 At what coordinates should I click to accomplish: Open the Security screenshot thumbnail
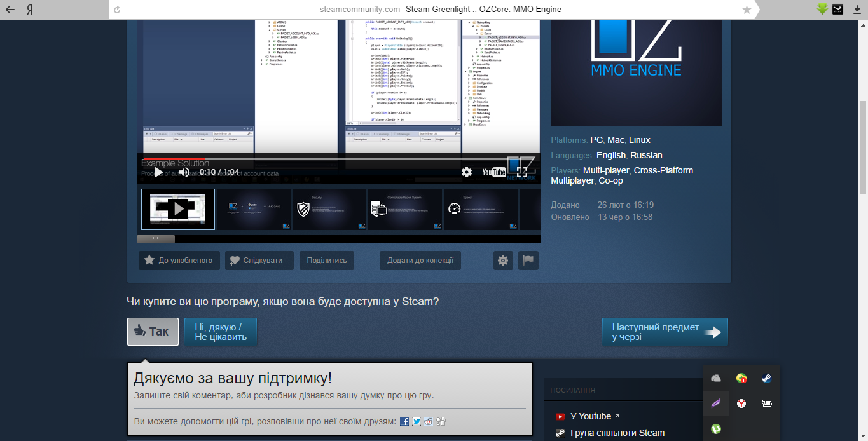[x=329, y=209]
